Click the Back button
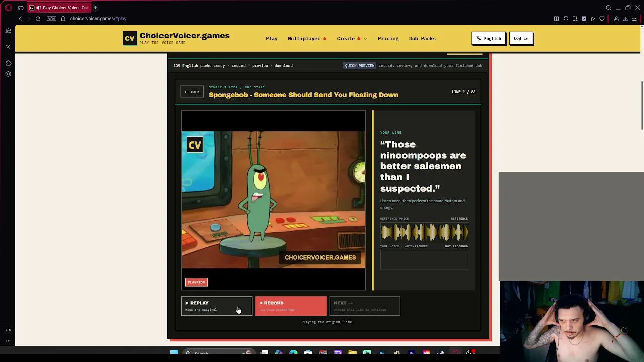 192,92
